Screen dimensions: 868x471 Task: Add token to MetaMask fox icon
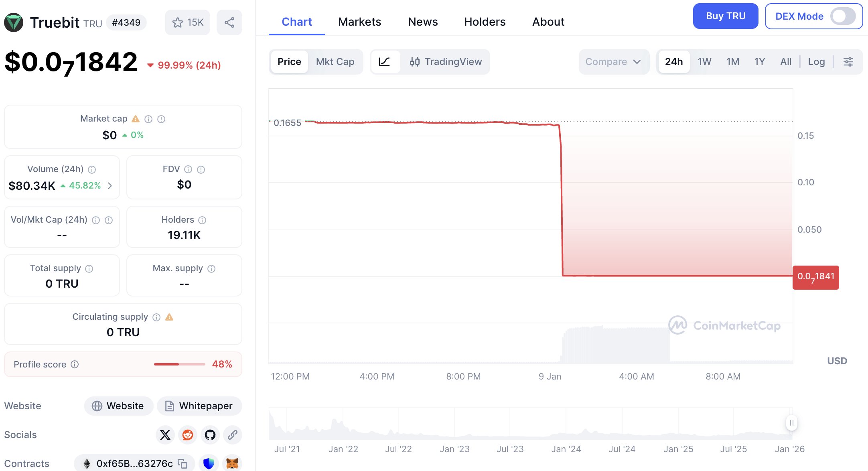(232, 464)
